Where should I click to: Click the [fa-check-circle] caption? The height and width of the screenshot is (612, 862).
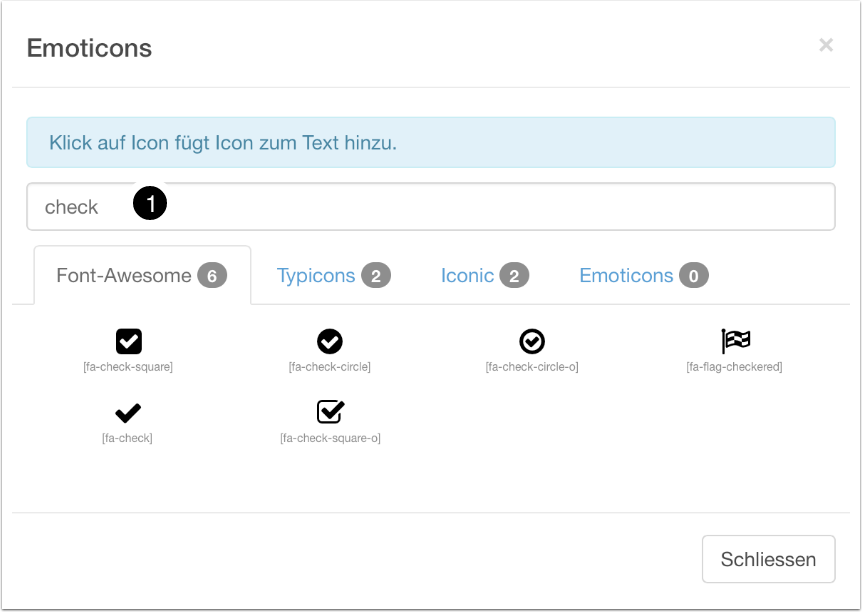[x=330, y=367]
